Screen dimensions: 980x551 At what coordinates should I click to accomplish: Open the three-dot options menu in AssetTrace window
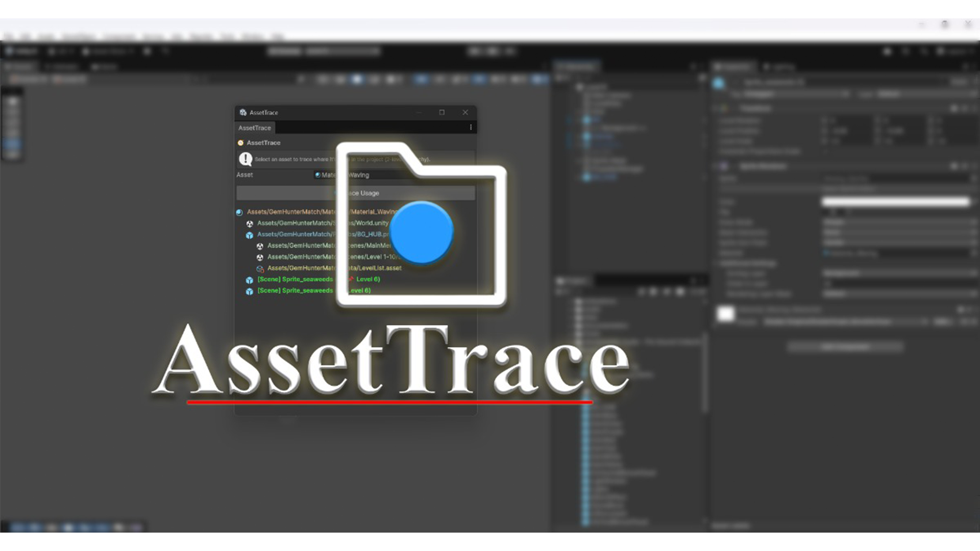[x=471, y=127]
